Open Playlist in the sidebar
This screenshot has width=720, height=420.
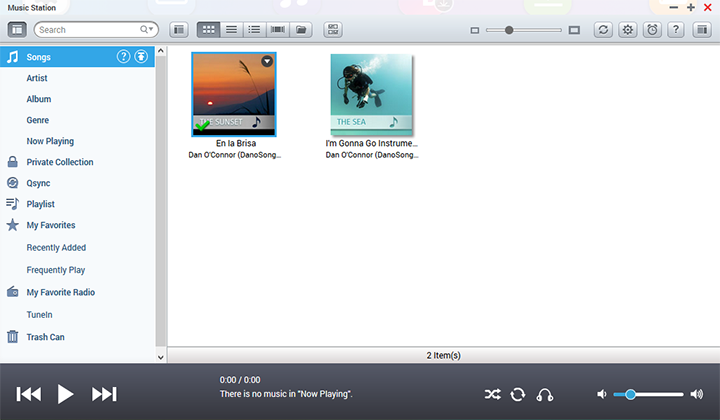click(40, 204)
